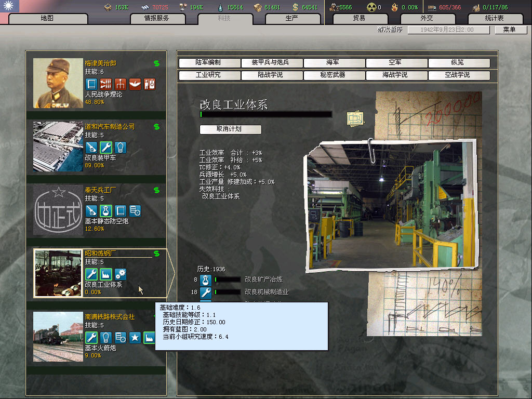
Task: Click the calculator specialty icon of 奉天兵工厂
Action: click(x=135, y=211)
